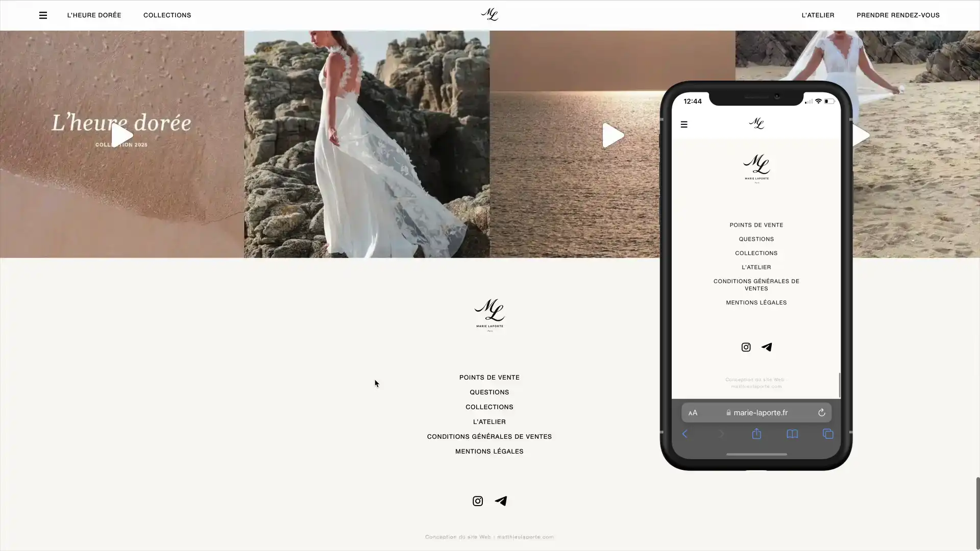Click the Instagram icon in footer

478,500
